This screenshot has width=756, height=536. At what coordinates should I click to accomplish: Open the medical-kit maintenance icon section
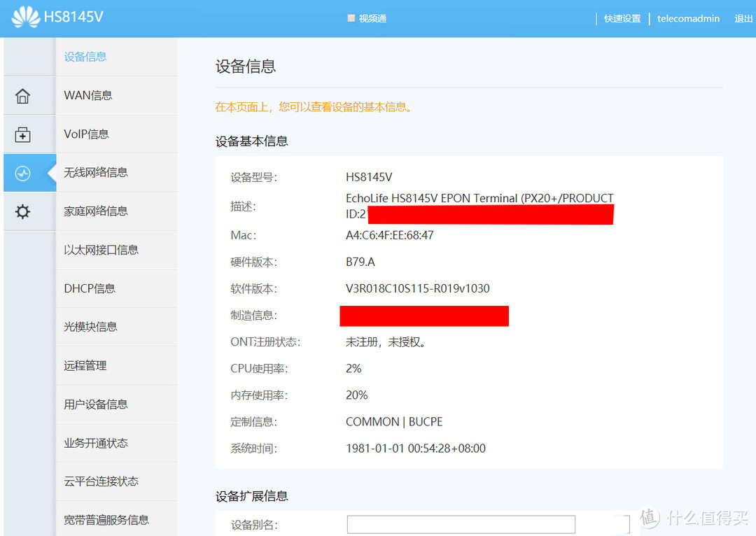(x=22, y=134)
